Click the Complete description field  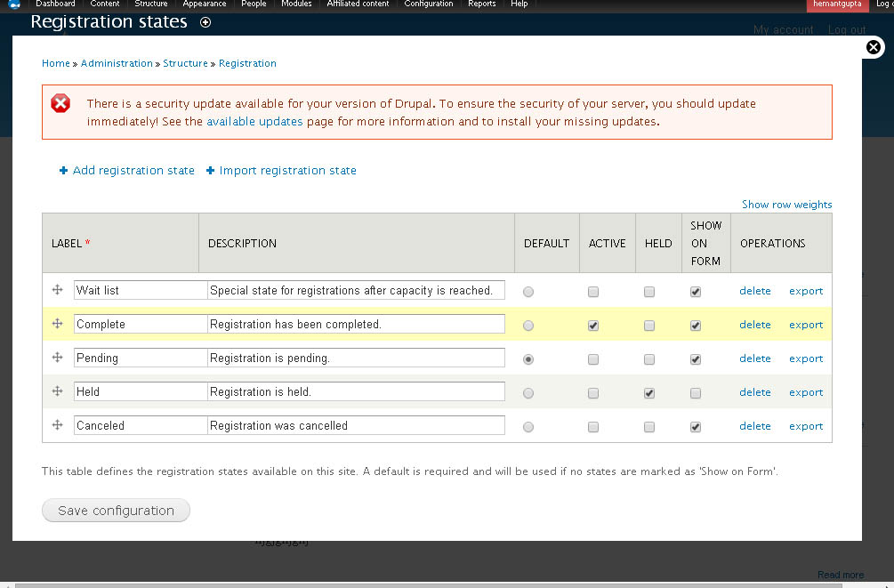point(357,324)
